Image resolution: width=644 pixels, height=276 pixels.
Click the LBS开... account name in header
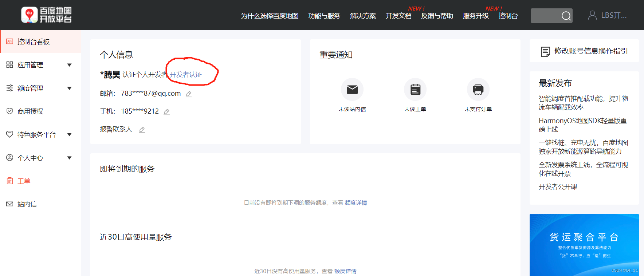[614, 15]
